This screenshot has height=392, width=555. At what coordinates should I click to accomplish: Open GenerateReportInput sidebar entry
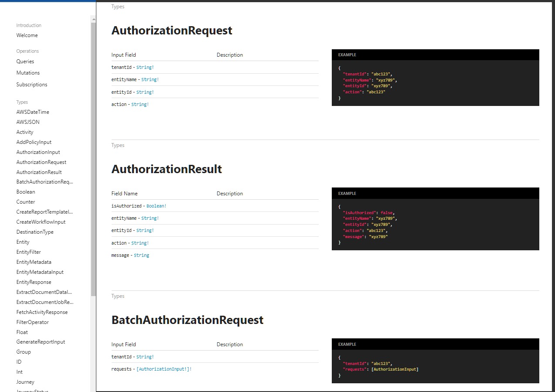[x=41, y=342]
